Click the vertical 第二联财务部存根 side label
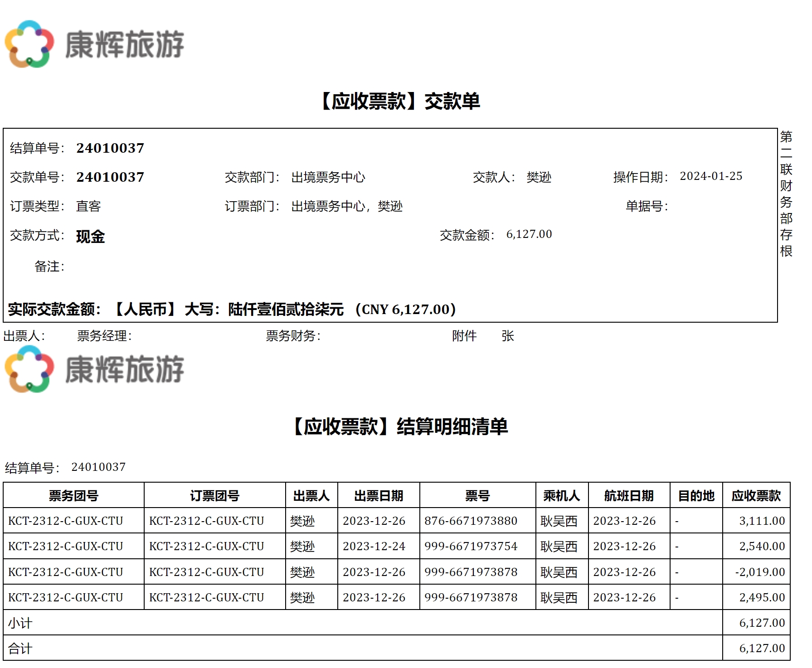The width and height of the screenshot is (812, 668). point(786,194)
